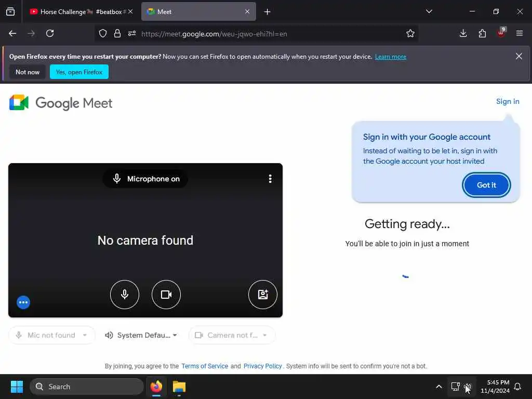This screenshot has height=399, width=532.
Task: Open the Learn more link
Action: 391,57
